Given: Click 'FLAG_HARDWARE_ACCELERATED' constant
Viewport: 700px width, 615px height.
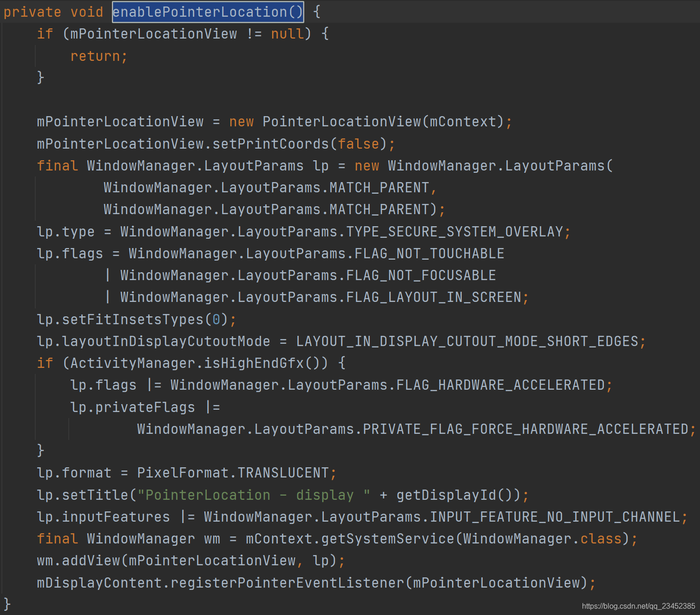Looking at the screenshot, I should 500,385.
